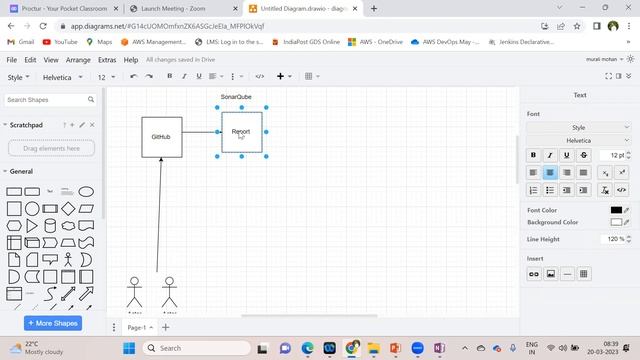
Task: Open Helvetica dropdown in Text panel
Action: click(x=578, y=140)
